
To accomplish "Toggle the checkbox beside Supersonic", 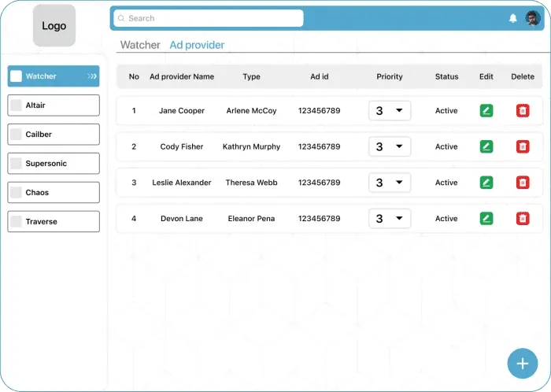I will [16, 164].
